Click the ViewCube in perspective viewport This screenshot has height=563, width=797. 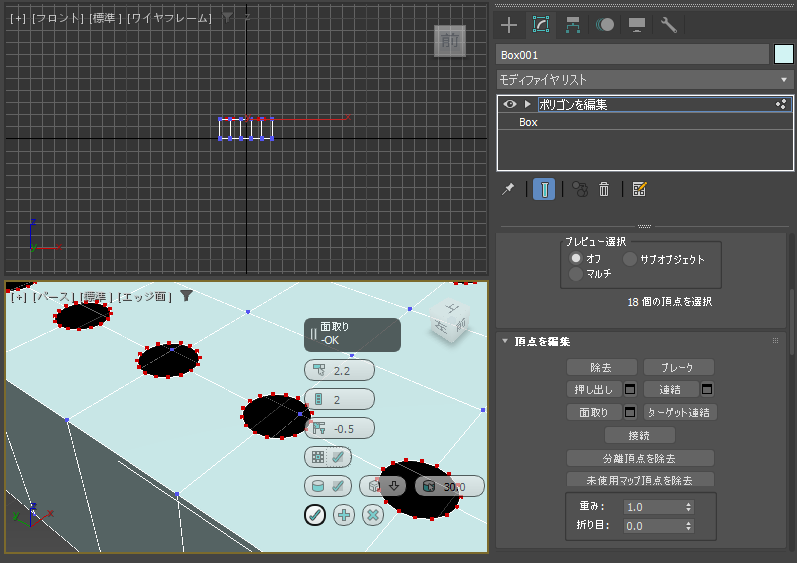(450, 322)
